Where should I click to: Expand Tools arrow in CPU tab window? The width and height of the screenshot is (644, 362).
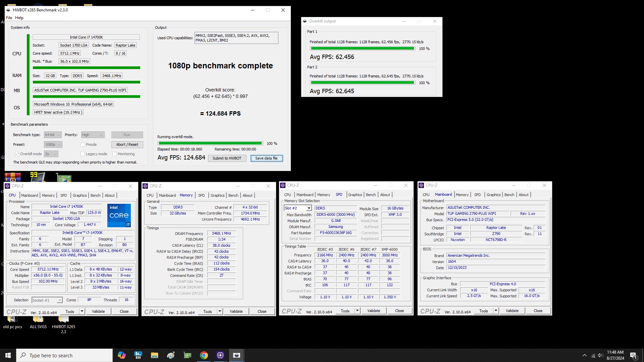82,311
